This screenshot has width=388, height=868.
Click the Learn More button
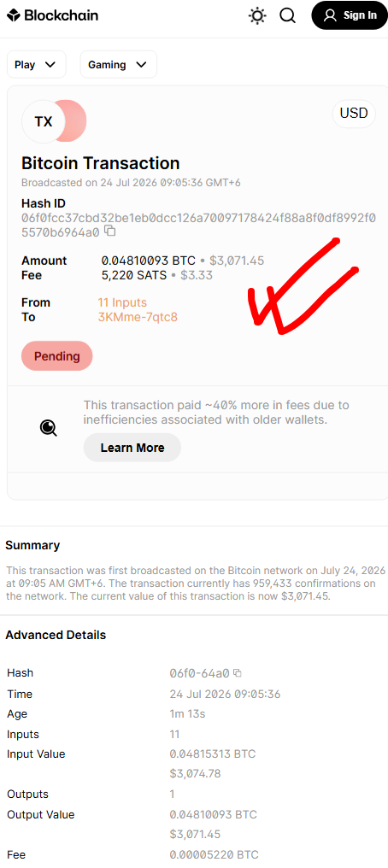pos(132,448)
